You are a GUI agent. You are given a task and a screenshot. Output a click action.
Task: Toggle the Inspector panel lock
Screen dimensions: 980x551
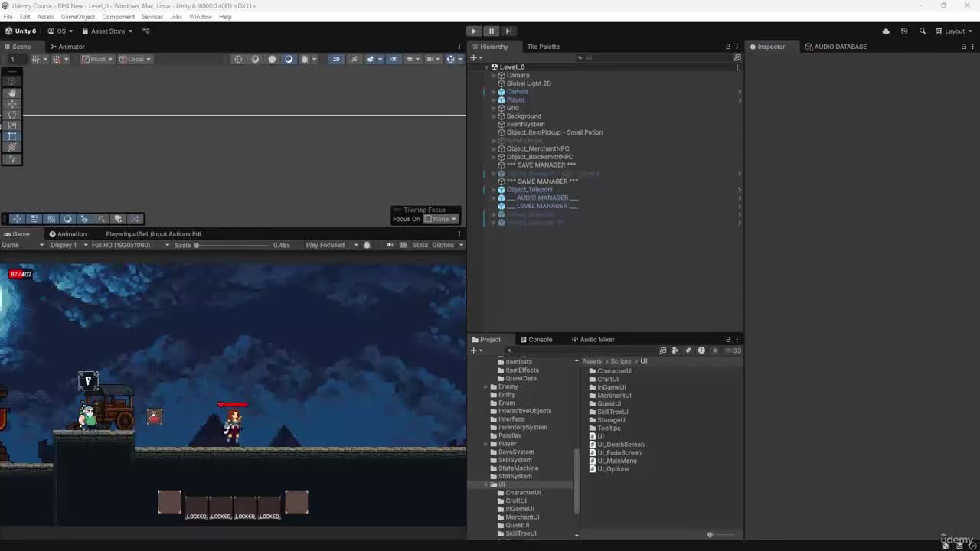[964, 47]
